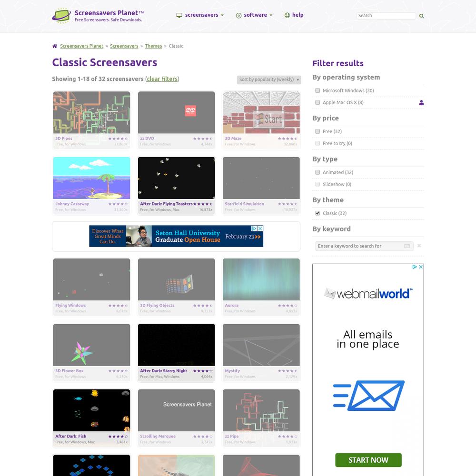The height and width of the screenshot is (476, 476).
Task: Uncheck the Classic (32) theme filter
Action: tap(317, 213)
